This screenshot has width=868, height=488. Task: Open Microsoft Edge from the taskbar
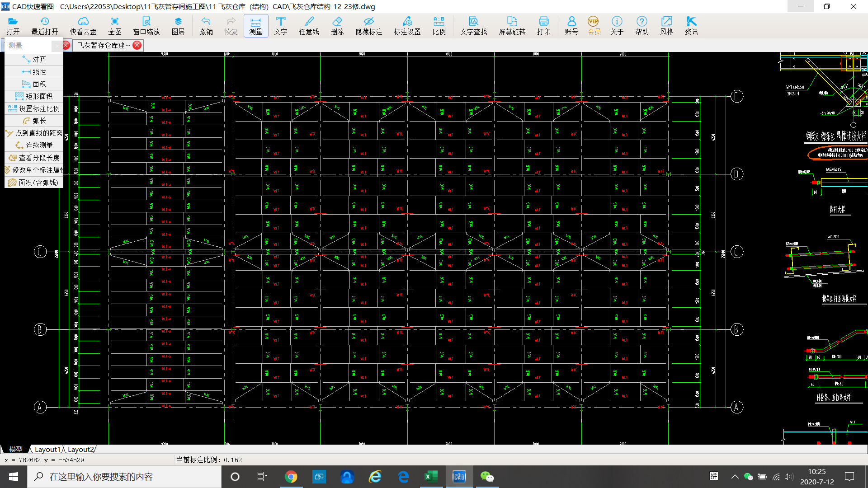(403, 477)
